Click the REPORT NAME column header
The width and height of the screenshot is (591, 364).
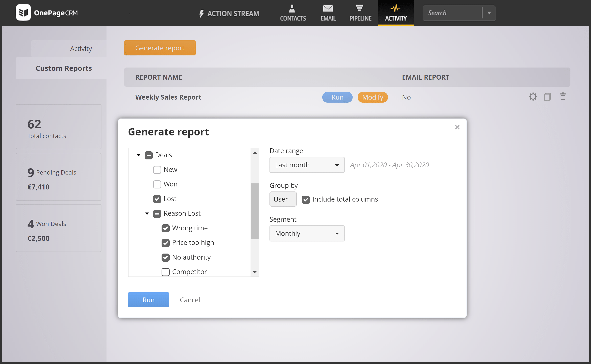coord(159,77)
